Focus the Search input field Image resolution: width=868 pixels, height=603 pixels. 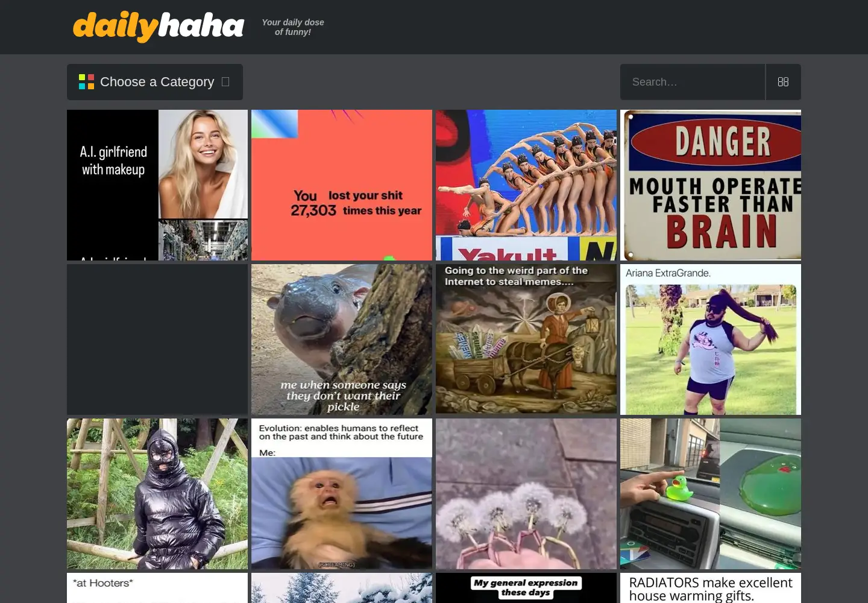(x=693, y=82)
